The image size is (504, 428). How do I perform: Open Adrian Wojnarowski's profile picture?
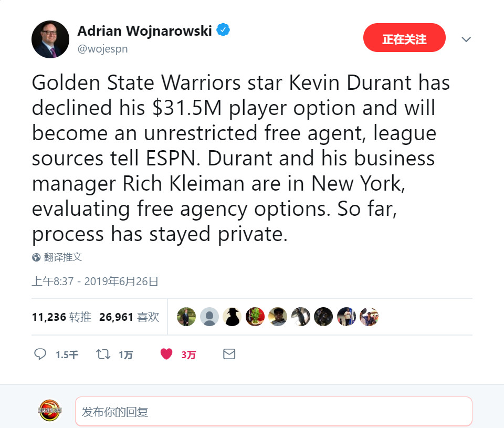[x=50, y=39]
